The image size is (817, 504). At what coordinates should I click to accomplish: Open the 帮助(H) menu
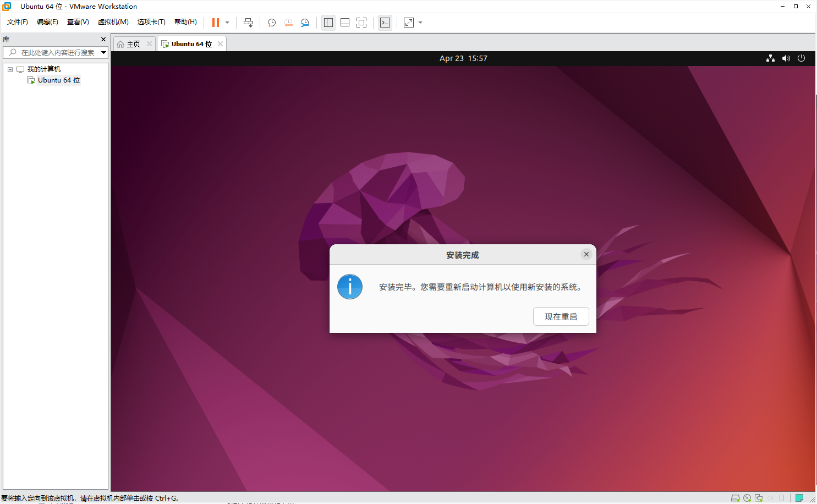pos(185,22)
